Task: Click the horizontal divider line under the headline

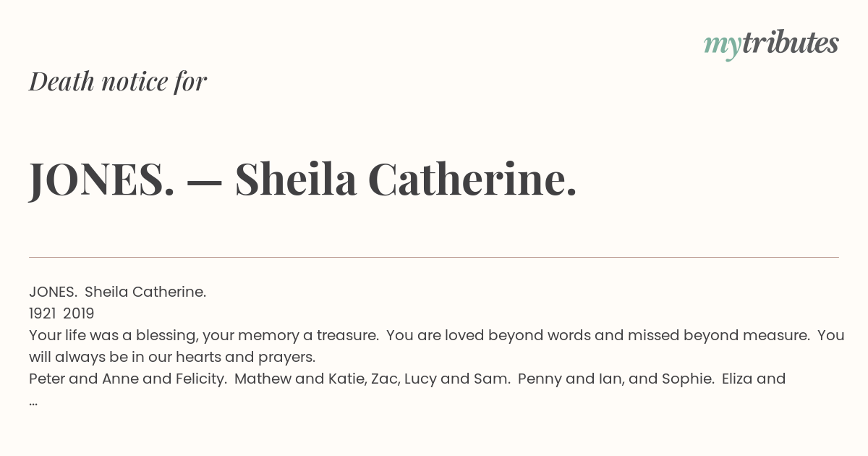Action: pyautogui.click(x=434, y=257)
